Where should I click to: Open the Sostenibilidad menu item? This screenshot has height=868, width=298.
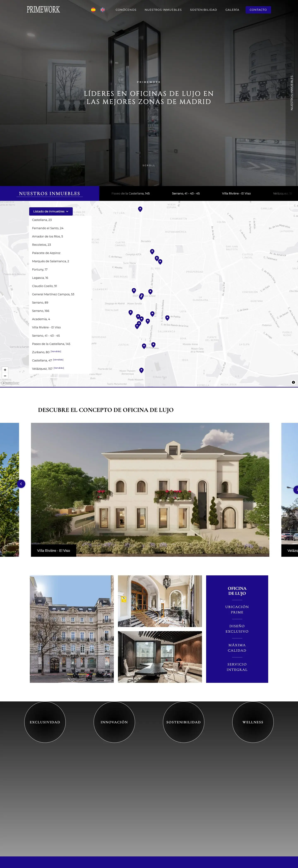[203, 10]
